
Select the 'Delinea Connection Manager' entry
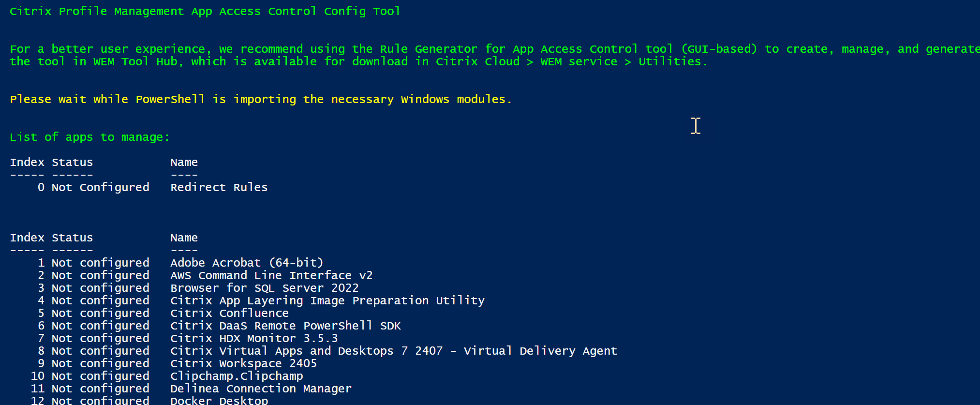click(x=261, y=389)
